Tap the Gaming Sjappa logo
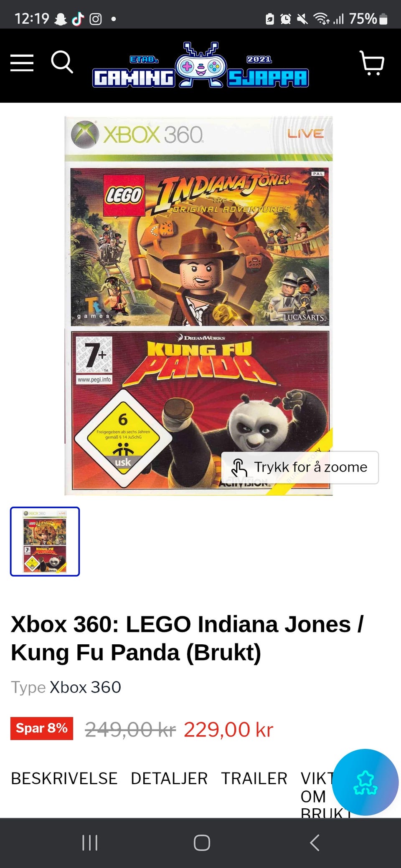401x868 pixels. click(200, 65)
